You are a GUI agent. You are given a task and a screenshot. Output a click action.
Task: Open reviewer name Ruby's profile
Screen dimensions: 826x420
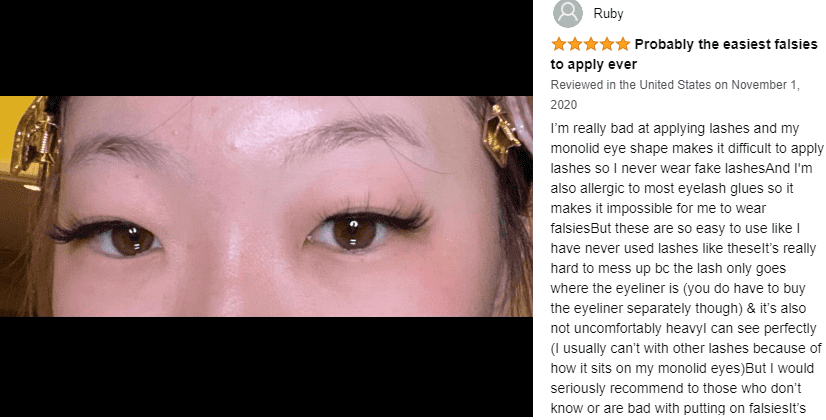click(x=608, y=14)
